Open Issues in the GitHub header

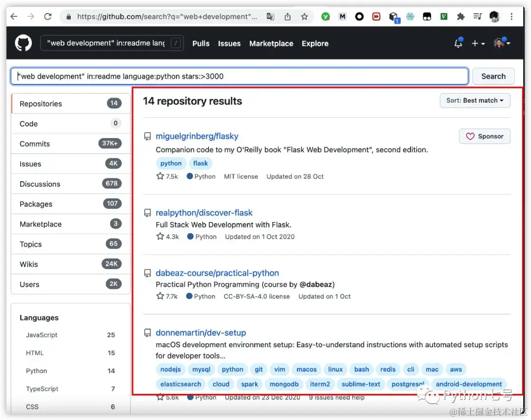click(x=229, y=44)
